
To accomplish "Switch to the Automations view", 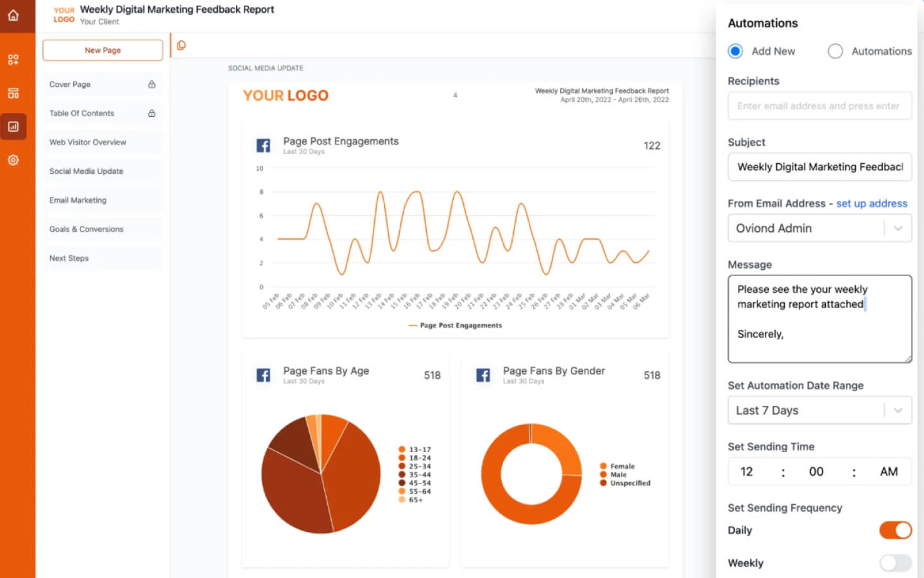I will pyautogui.click(x=835, y=51).
